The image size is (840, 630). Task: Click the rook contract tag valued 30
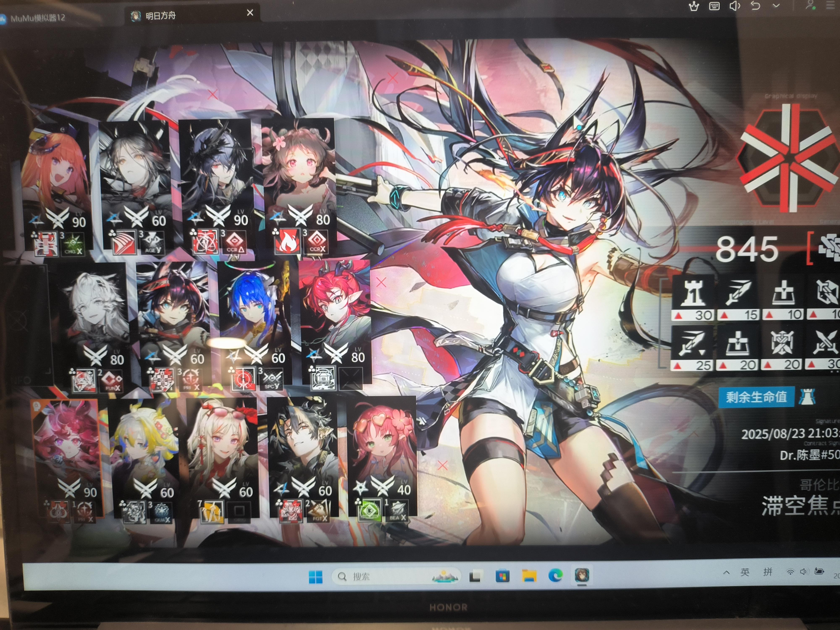pyautogui.click(x=693, y=298)
